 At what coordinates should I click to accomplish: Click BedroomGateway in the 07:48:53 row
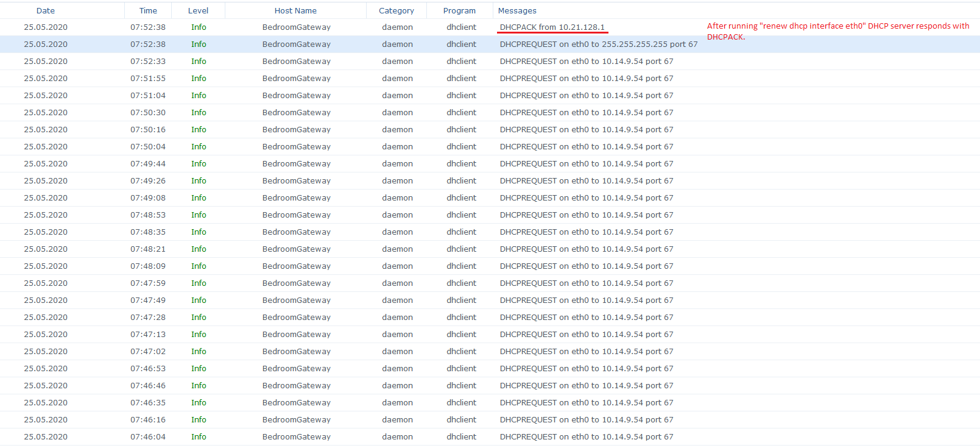[x=297, y=215]
